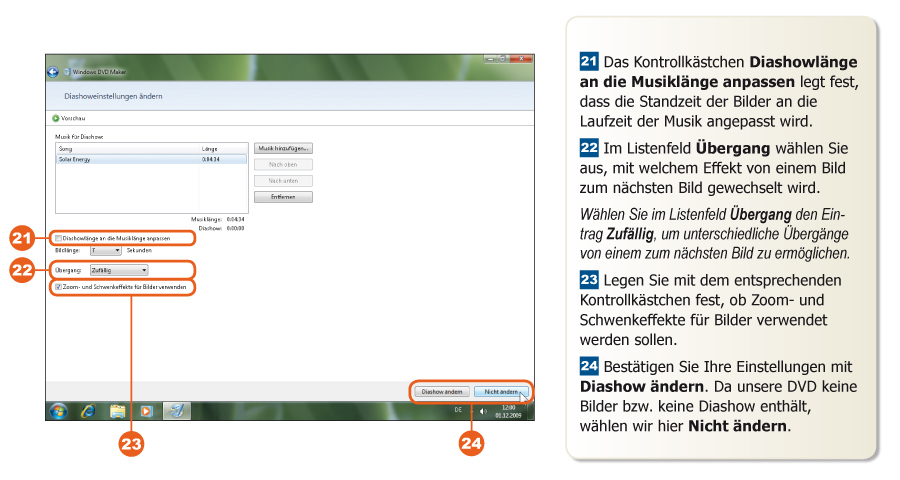The width and height of the screenshot is (900, 480).
Task: Open Windows Explorer folder in taskbar
Action: [117, 410]
